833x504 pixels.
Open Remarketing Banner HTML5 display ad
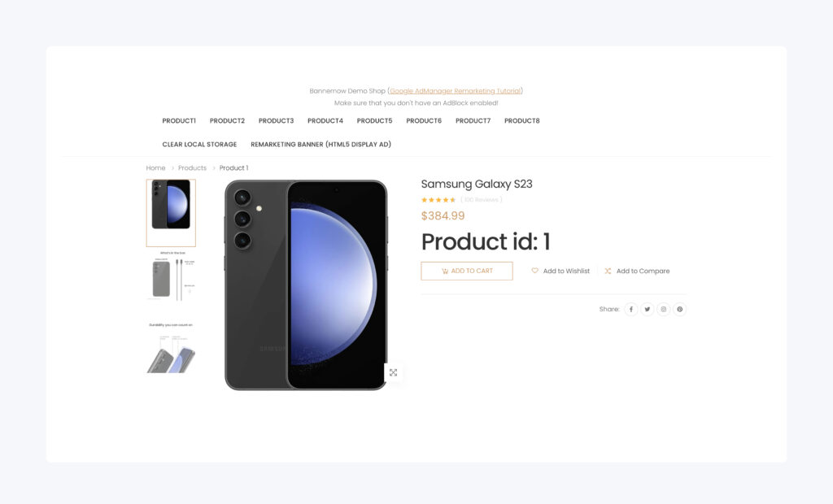pos(321,145)
